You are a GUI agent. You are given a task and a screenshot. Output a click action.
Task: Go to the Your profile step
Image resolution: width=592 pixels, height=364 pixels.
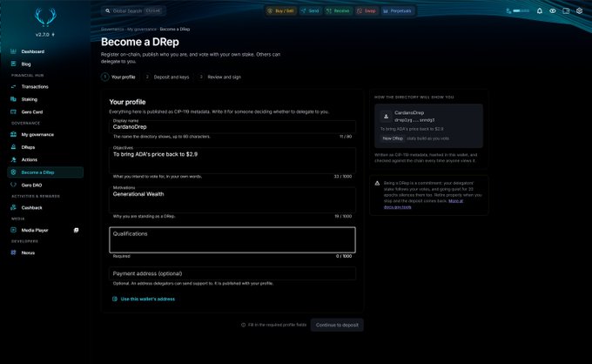coord(118,77)
